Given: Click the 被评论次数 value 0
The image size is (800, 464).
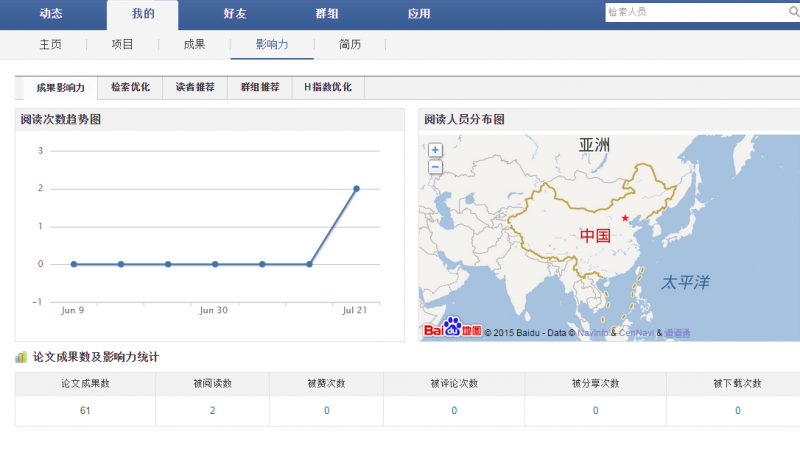Looking at the screenshot, I should [x=454, y=410].
